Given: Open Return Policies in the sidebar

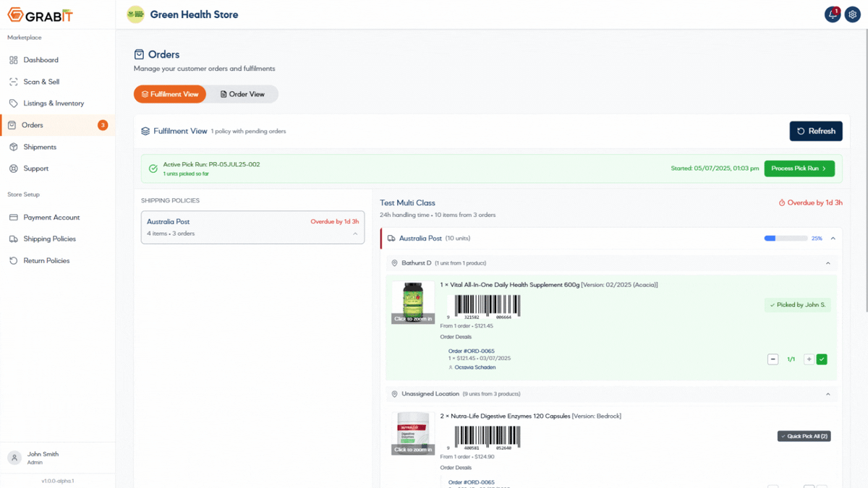Looking at the screenshot, I should [46, 260].
